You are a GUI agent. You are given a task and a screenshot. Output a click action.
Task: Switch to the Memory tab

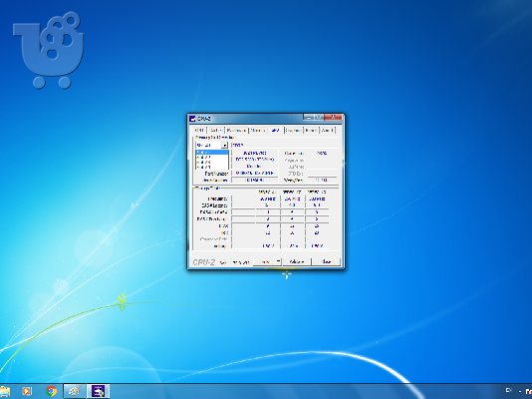tap(257, 130)
